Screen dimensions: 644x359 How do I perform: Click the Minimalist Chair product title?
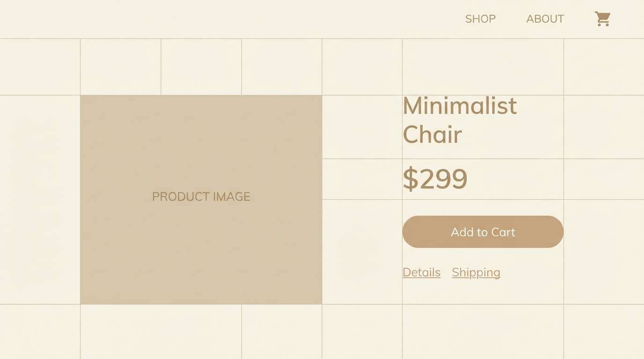(460, 121)
